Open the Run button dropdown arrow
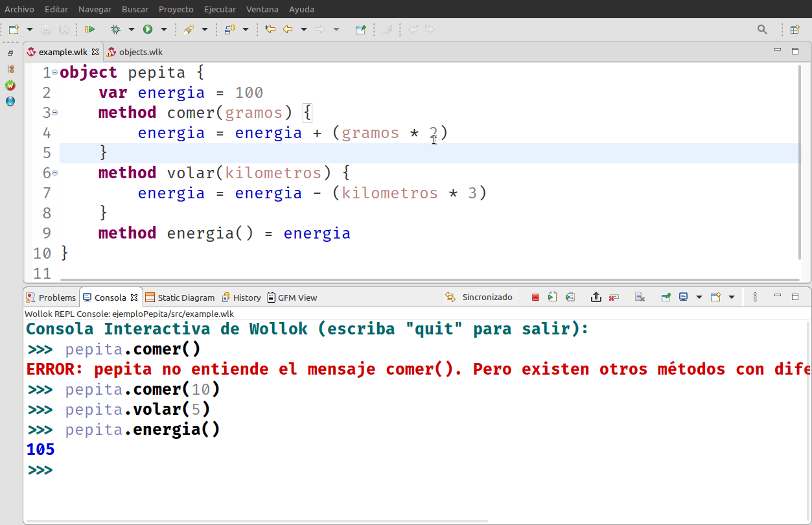This screenshot has width=812, height=525. (164, 29)
